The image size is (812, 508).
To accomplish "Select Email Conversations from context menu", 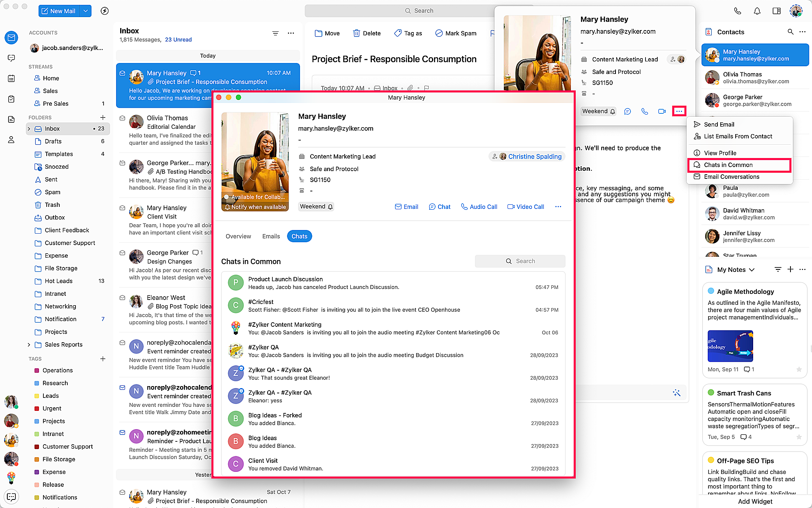I will [731, 177].
